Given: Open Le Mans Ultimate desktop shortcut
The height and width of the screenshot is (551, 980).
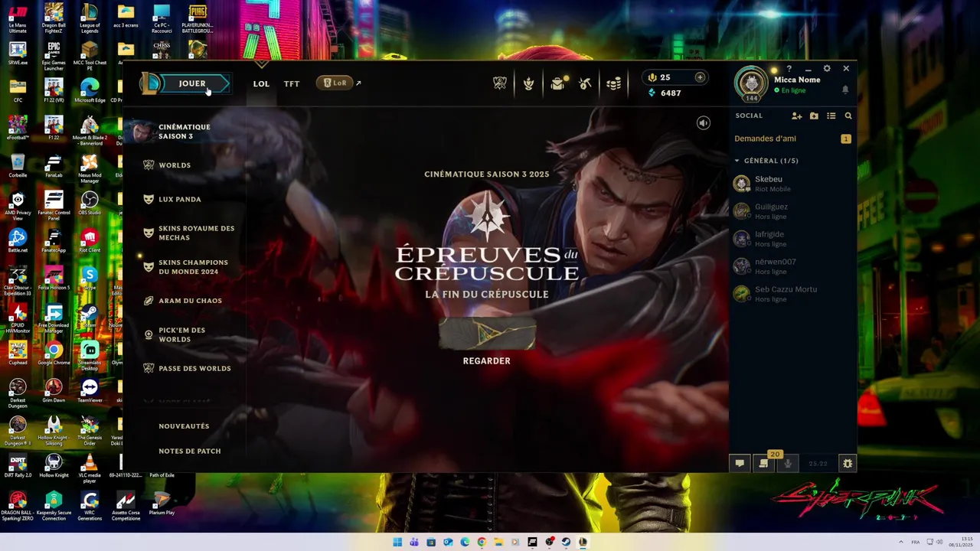Looking at the screenshot, I should coord(18,19).
